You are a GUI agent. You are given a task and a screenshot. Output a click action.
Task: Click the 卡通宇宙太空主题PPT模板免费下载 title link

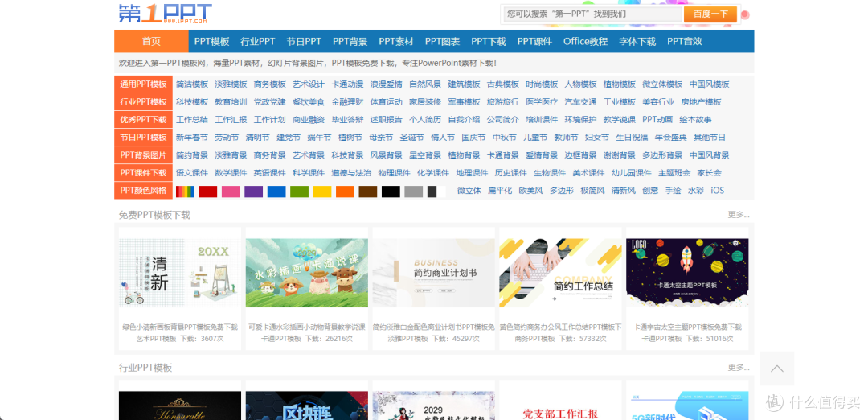(x=687, y=327)
